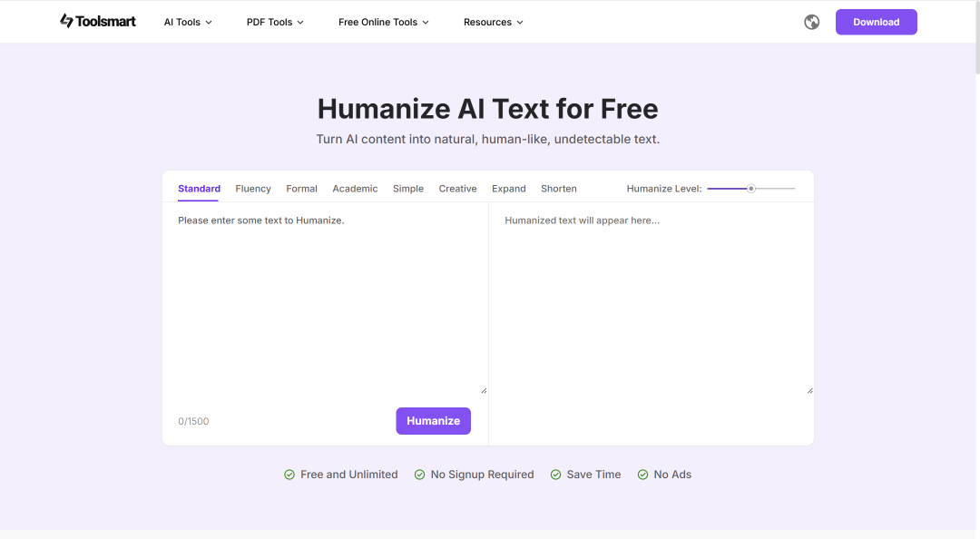Click the Save Time checkmark icon
Image resolution: width=980 pixels, height=539 pixels.
(555, 475)
